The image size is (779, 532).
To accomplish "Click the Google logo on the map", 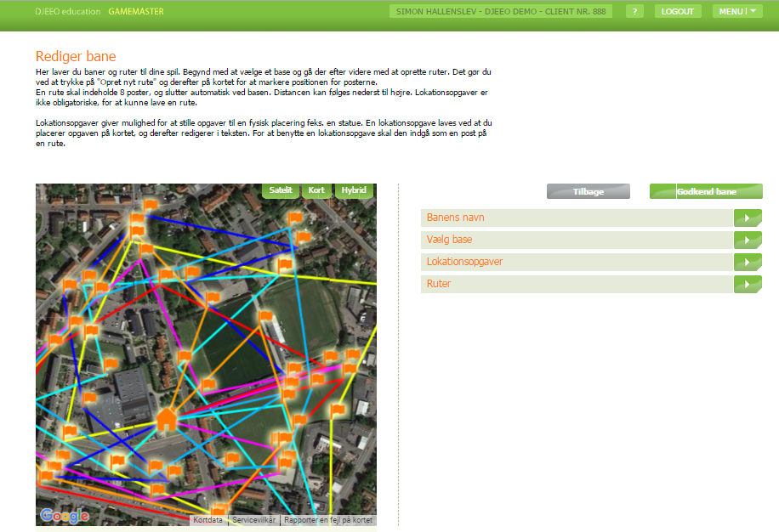I will [x=65, y=516].
